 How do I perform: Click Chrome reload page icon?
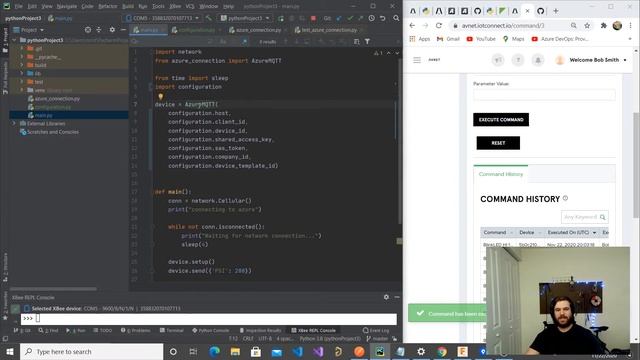439,25
